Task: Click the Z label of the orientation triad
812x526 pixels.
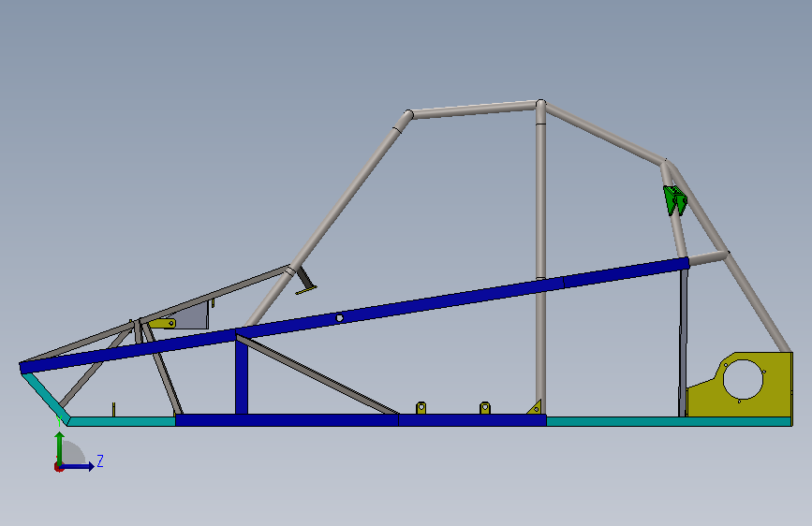Action: click(100, 460)
